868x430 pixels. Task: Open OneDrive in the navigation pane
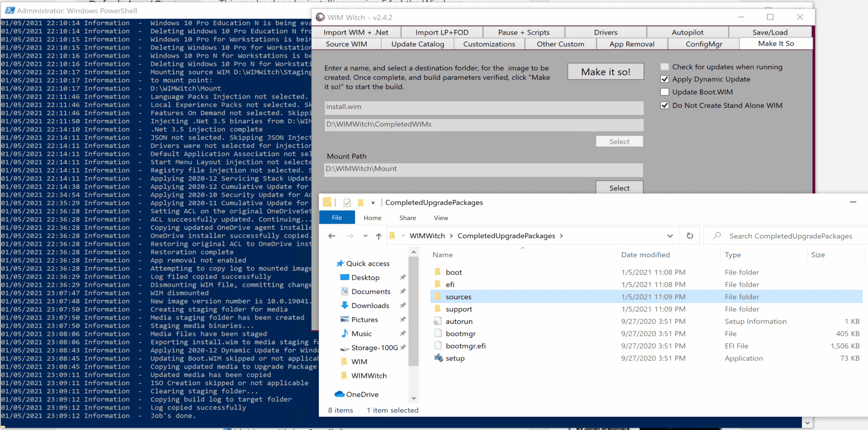[362, 394]
